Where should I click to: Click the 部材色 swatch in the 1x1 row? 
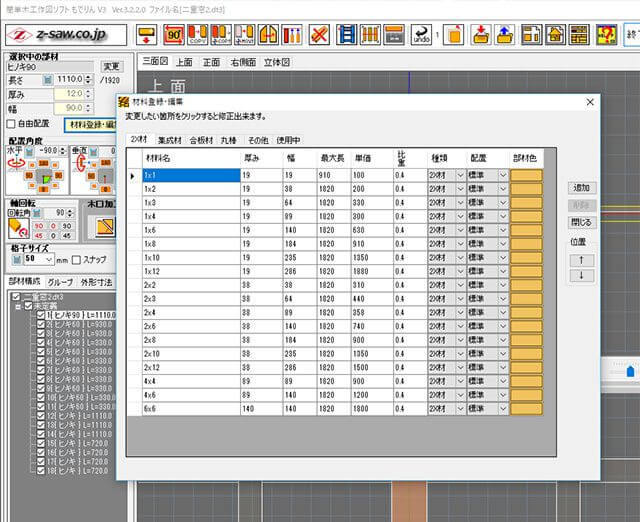click(527, 175)
